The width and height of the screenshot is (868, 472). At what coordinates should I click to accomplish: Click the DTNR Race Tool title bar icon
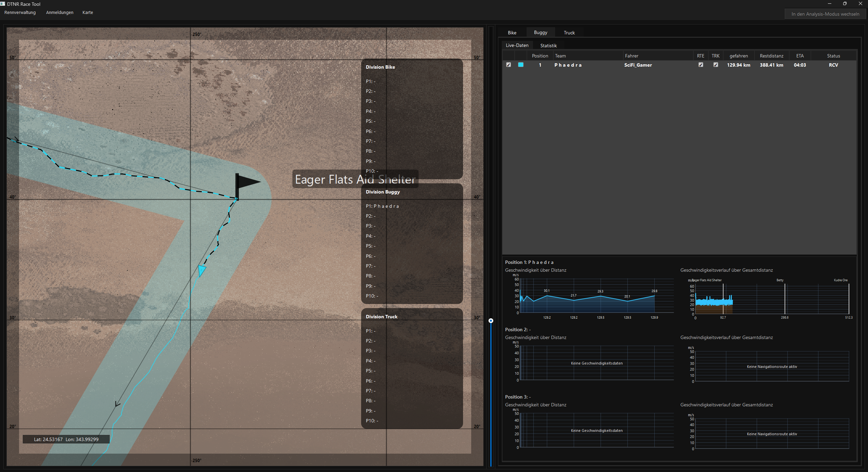[x=3, y=4]
